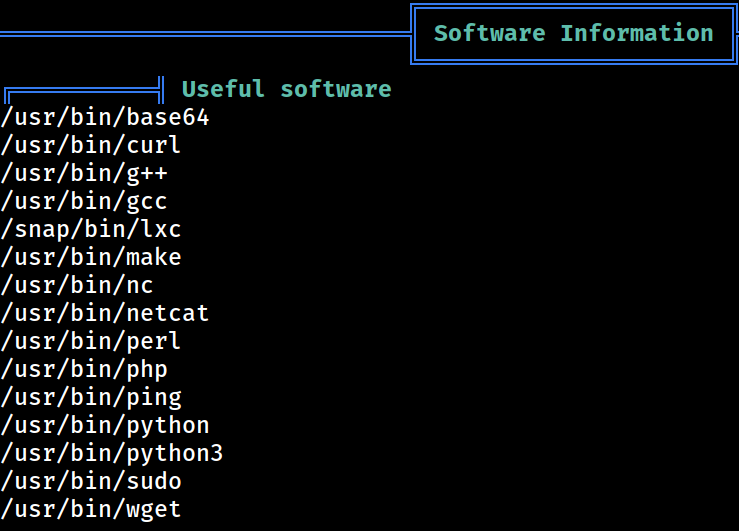Screen dimensions: 739x531
Task: Click the /usr/bin/python path
Action: pos(105,425)
